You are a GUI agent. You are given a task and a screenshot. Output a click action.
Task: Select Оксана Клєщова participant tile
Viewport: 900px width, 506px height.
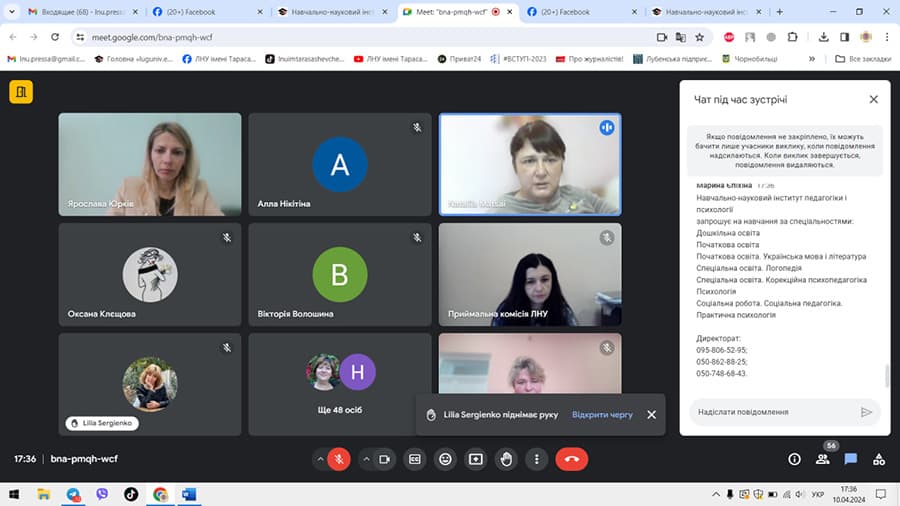pos(150,274)
